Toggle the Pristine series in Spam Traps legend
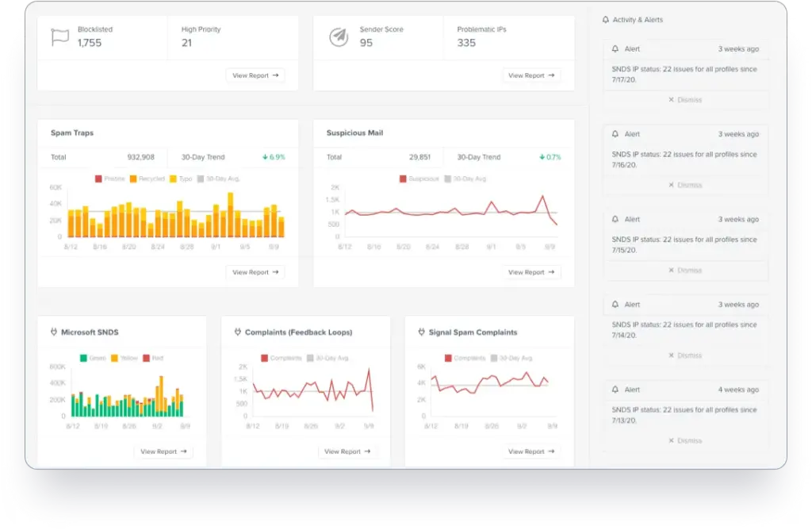This screenshot has width=812, height=530. (x=109, y=179)
